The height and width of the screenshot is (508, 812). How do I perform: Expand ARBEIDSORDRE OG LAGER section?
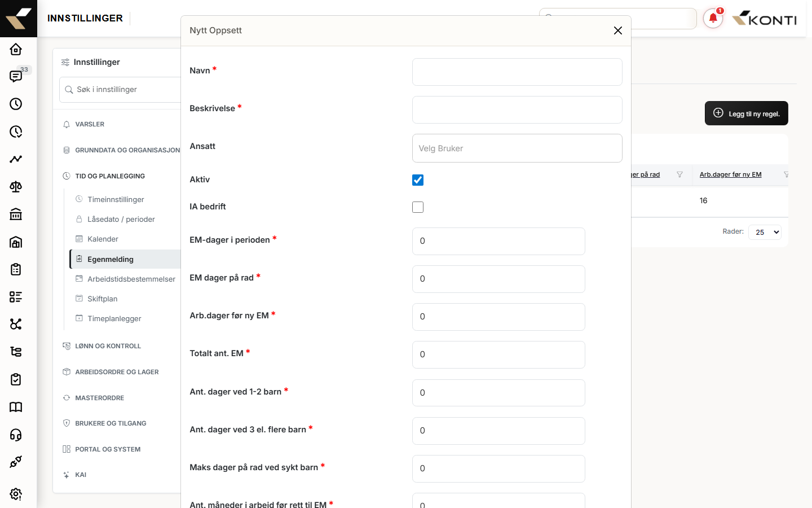(117, 372)
